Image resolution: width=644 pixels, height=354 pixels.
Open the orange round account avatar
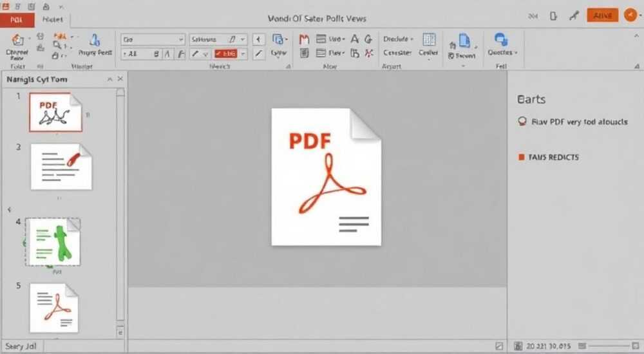click(x=630, y=15)
